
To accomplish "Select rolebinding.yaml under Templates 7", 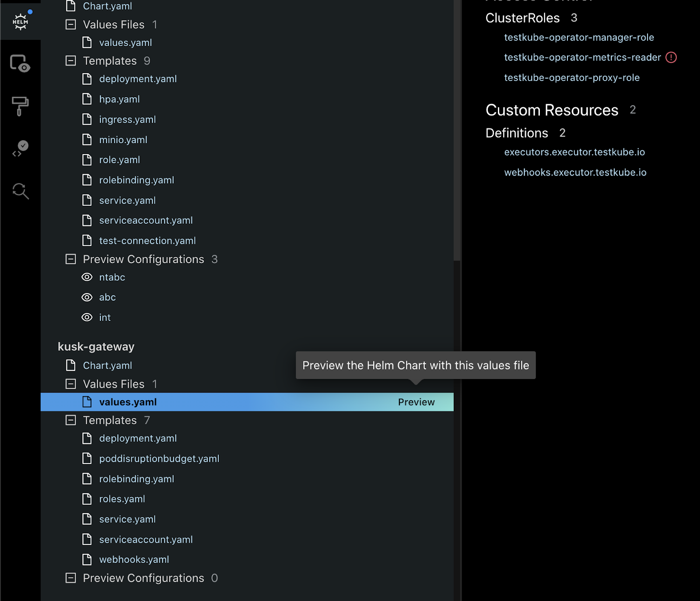I will click(136, 479).
